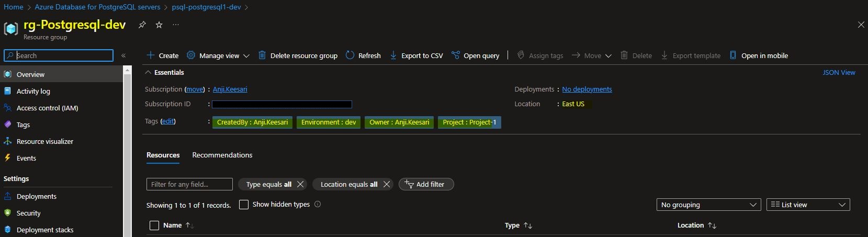This screenshot has height=237, width=868.
Task: Open No deployments link
Action: pos(587,89)
